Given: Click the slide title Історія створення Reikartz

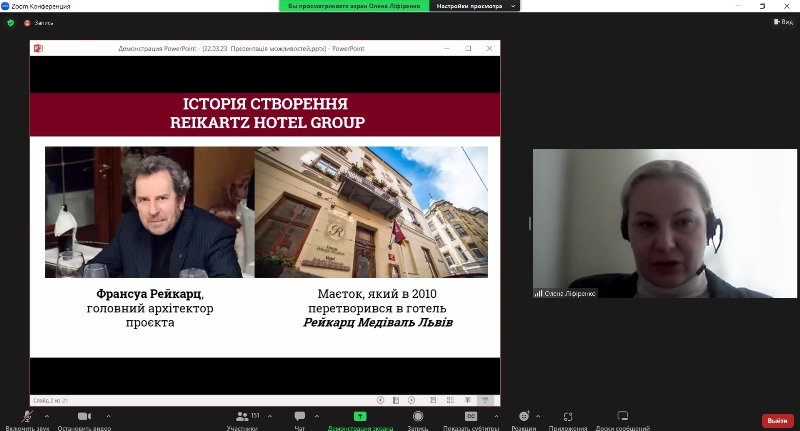Looking at the screenshot, I should click(267, 113).
